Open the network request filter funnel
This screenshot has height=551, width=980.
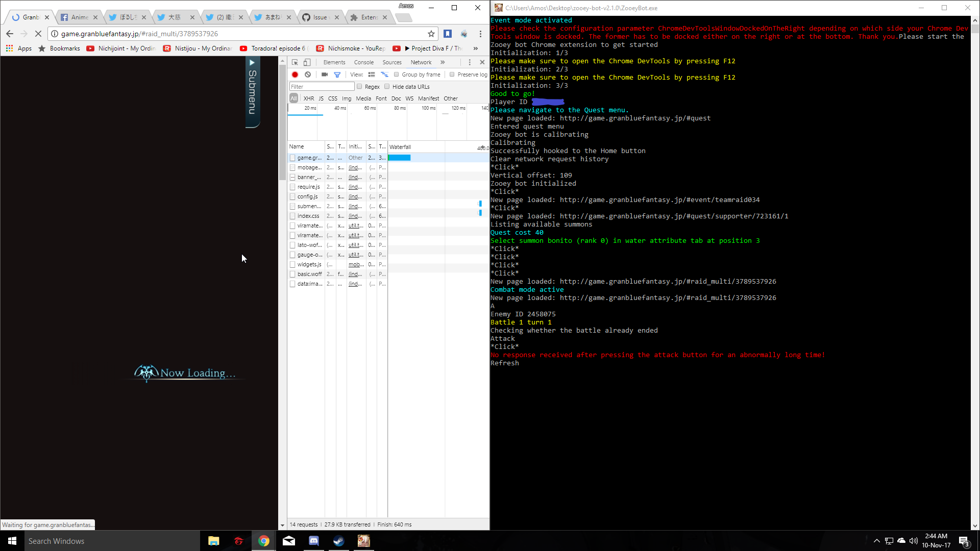click(337, 74)
